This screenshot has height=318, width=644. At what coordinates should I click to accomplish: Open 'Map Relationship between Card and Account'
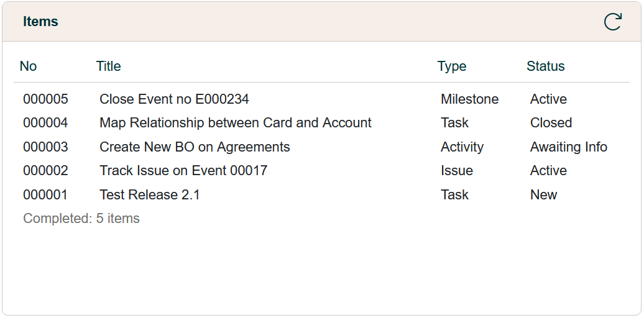tap(236, 123)
